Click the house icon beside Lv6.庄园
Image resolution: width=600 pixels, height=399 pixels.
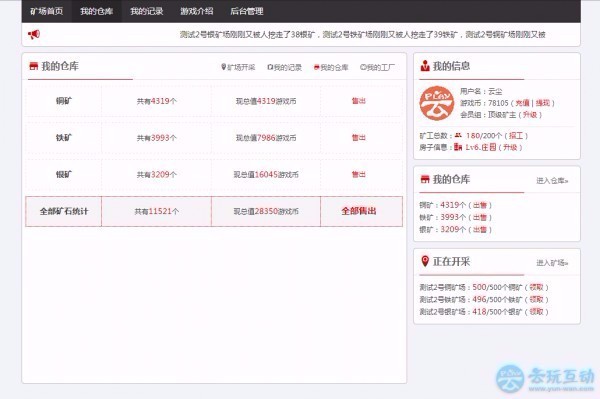(x=458, y=147)
